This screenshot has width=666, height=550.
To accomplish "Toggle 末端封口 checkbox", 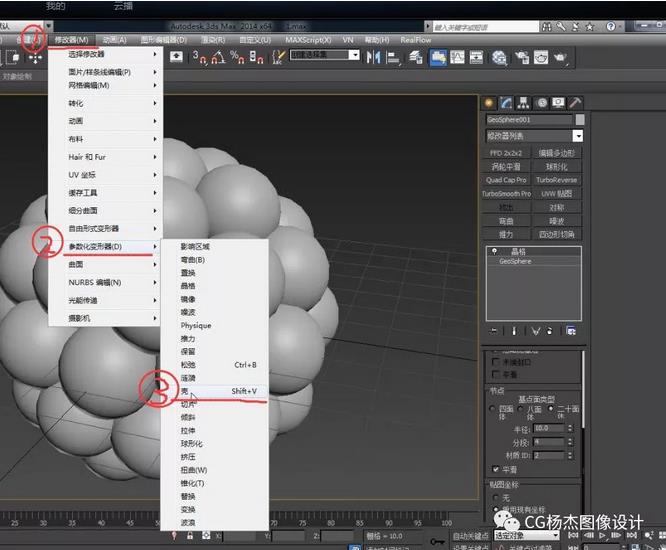I will tap(495, 361).
